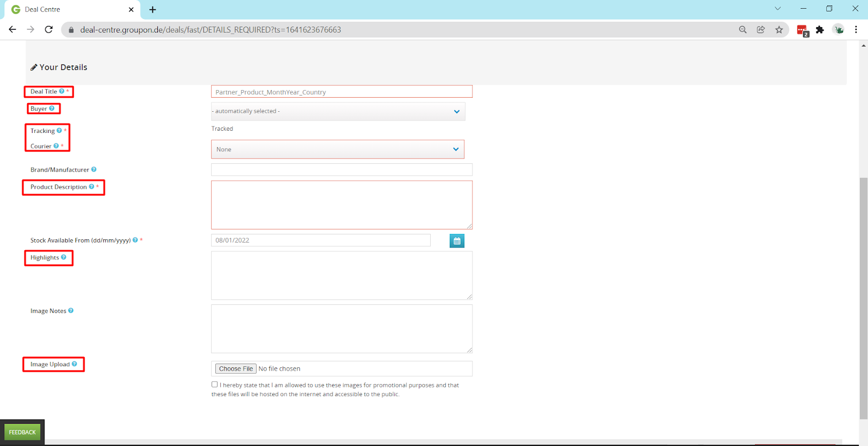Click the Image Upload label text
The height and width of the screenshot is (446, 868).
pyautogui.click(x=50, y=364)
